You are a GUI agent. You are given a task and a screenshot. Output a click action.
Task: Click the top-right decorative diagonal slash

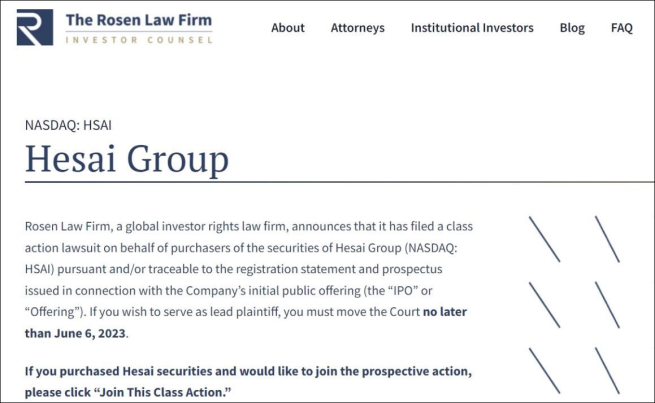click(x=607, y=239)
